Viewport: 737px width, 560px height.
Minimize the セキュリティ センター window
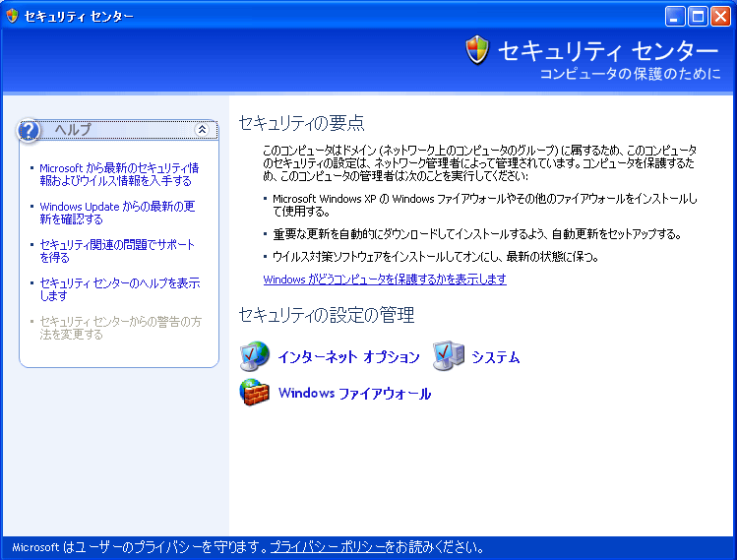675,17
